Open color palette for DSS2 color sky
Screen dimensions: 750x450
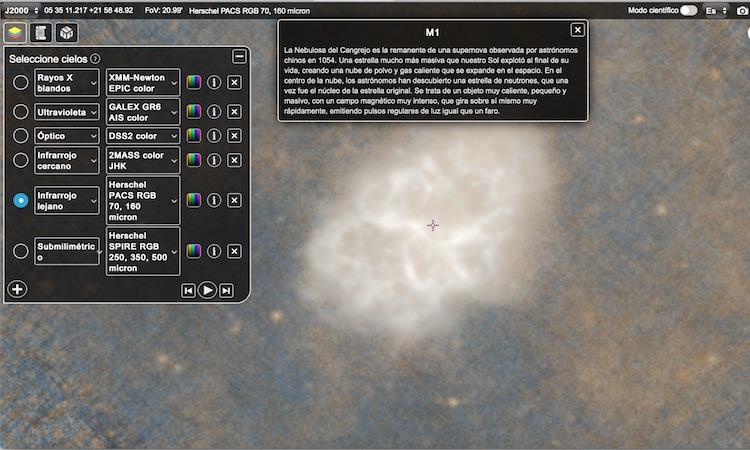tap(194, 136)
